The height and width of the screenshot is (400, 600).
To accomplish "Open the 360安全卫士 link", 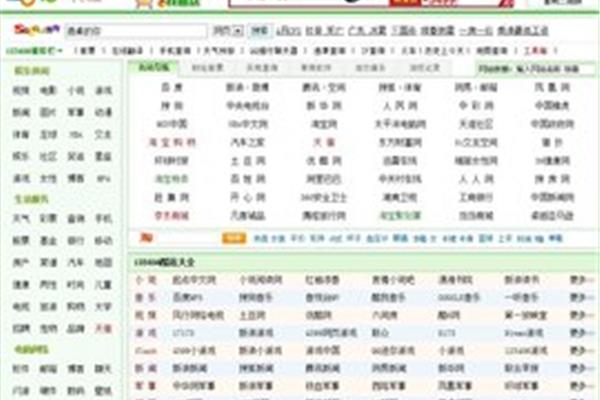I will point(324,198).
